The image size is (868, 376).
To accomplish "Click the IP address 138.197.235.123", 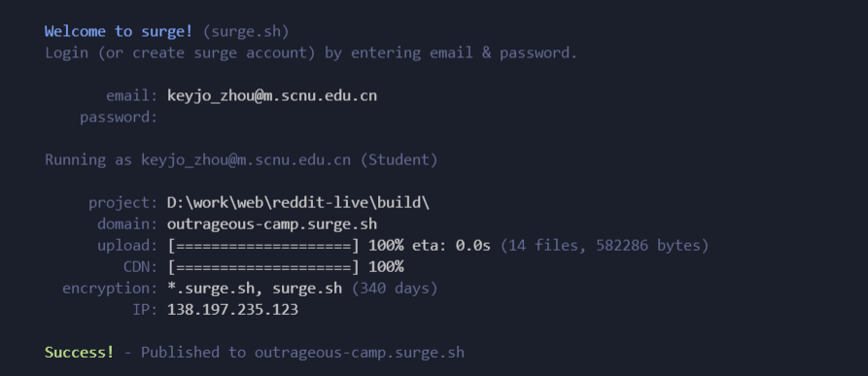I will (232, 310).
